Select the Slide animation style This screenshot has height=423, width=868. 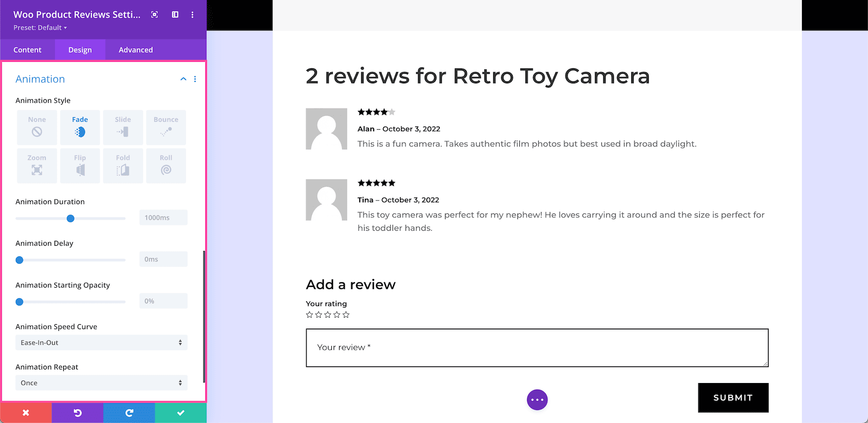click(x=123, y=127)
